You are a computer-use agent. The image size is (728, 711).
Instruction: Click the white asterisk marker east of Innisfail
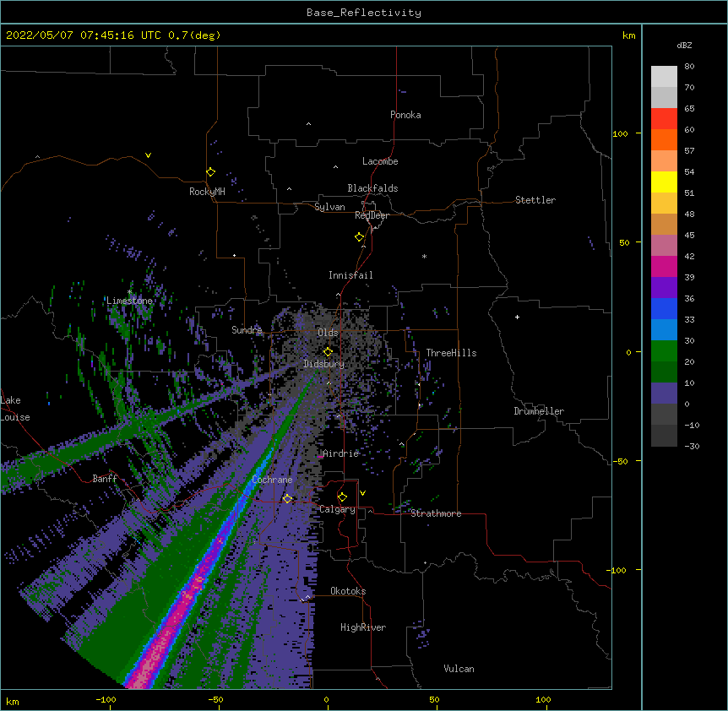coord(424,256)
